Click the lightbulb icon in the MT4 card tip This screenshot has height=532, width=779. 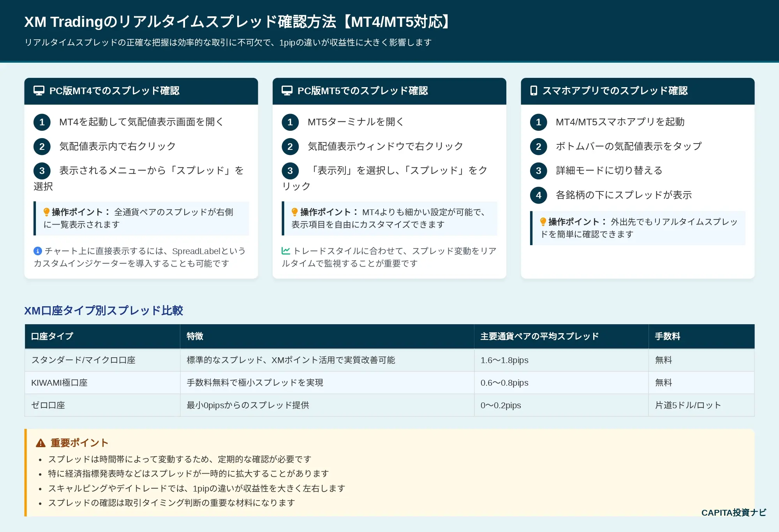click(46, 212)
